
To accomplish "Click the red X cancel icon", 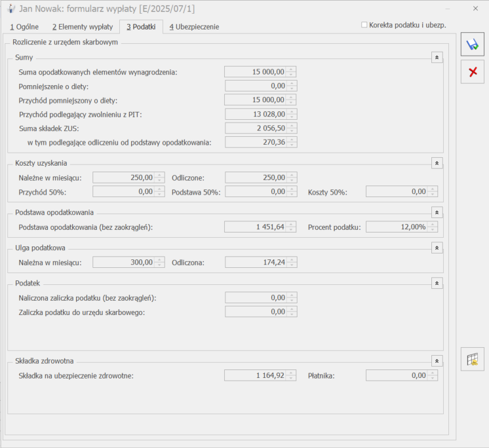I will point(473,72).
